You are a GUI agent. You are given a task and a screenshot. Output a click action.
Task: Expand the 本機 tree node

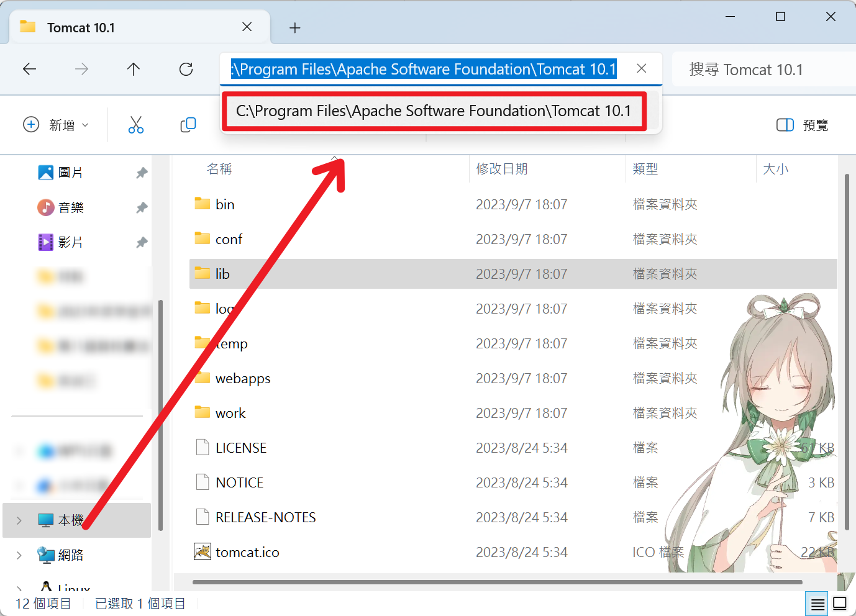(19, 520)
